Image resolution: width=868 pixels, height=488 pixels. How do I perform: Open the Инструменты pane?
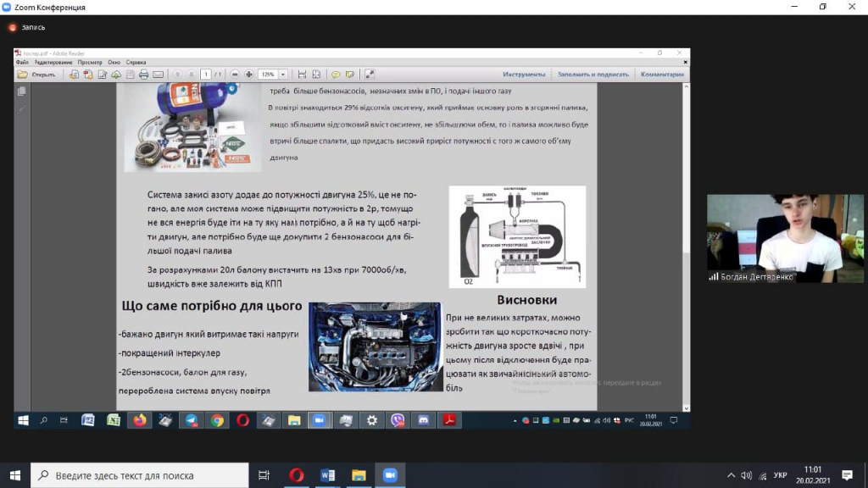[x=524, y=75]
